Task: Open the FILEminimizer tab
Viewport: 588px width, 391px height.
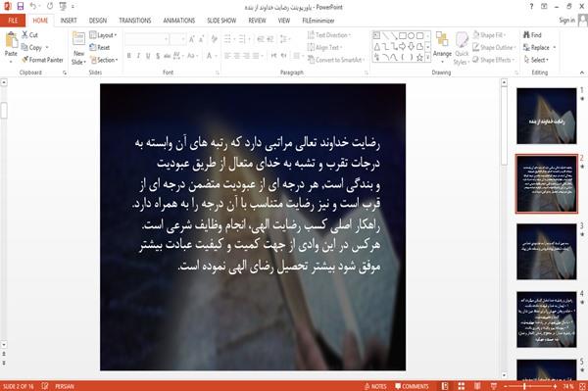Action: 318,21
